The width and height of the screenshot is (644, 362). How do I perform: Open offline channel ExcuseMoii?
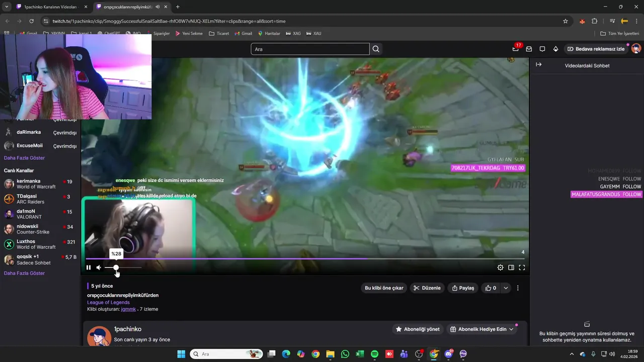(40, 146)
